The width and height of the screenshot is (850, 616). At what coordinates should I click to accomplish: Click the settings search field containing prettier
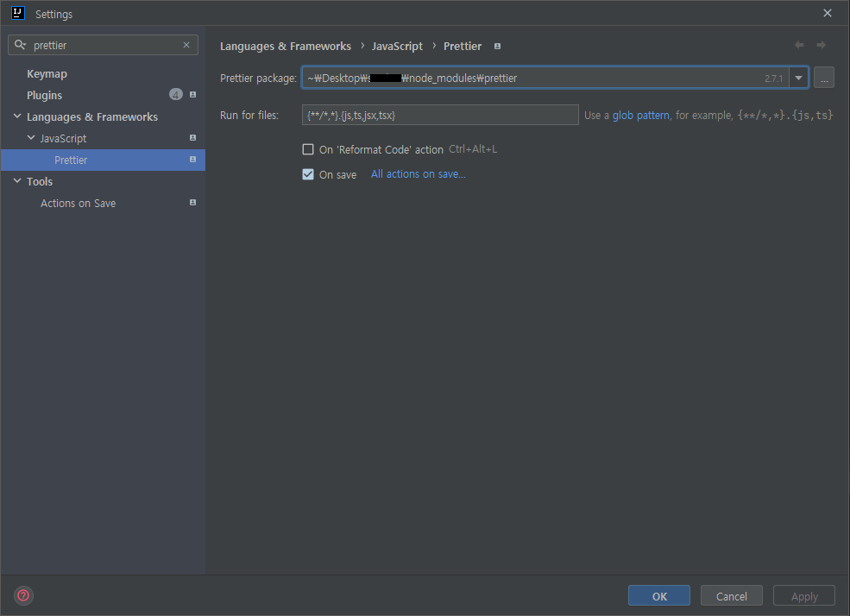pos(103,45)
